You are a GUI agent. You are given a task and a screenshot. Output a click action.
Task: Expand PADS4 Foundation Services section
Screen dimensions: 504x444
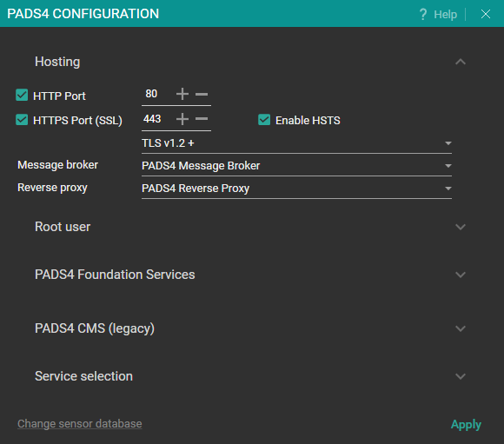461,275
